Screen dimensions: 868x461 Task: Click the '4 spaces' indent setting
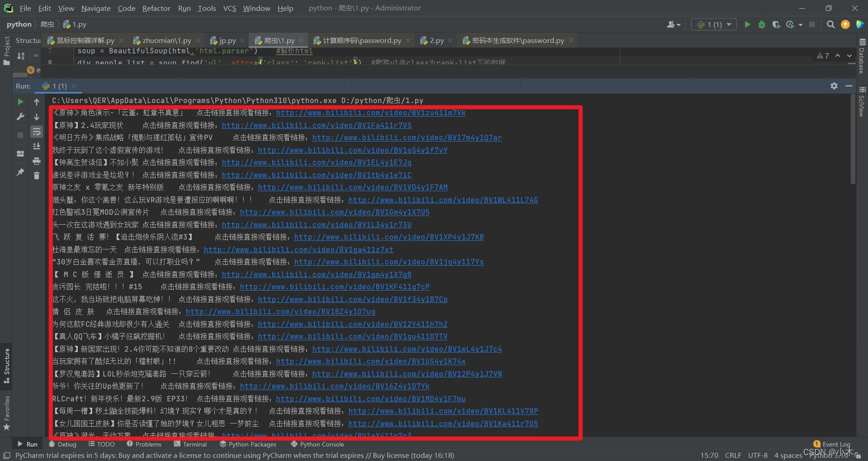click(x=788, y=455)
